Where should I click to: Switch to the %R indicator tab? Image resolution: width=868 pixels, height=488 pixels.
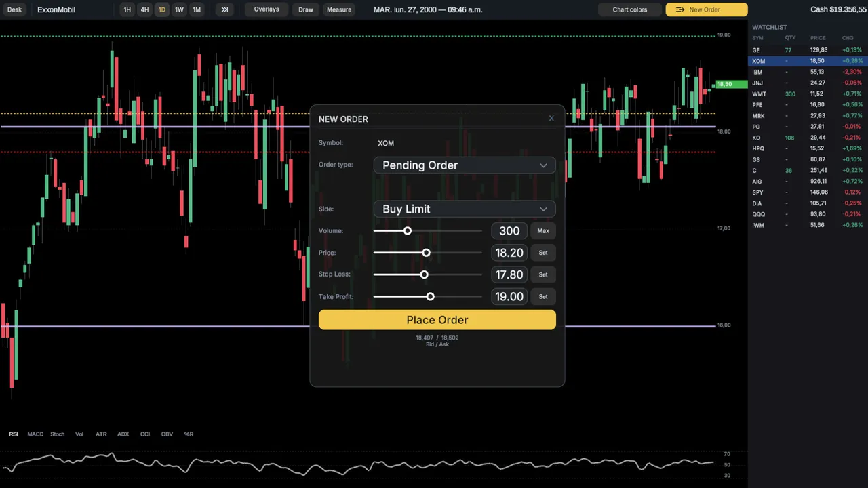point(189,434)
